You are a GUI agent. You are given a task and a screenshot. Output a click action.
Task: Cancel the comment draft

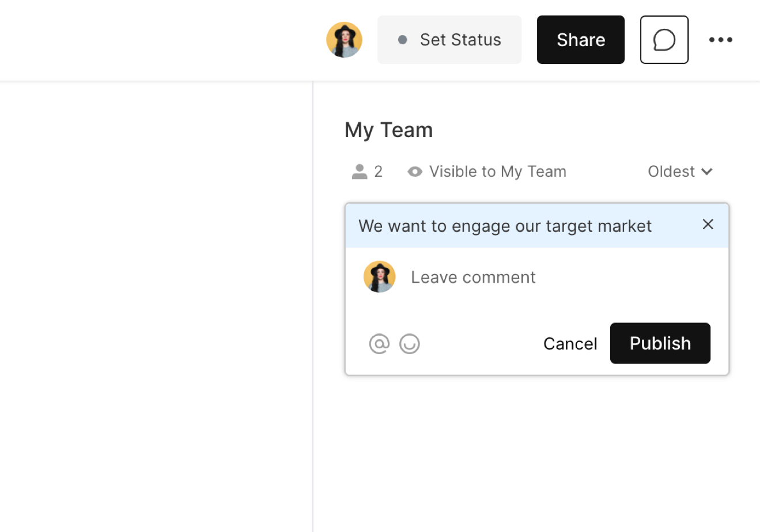pos(570,344)
